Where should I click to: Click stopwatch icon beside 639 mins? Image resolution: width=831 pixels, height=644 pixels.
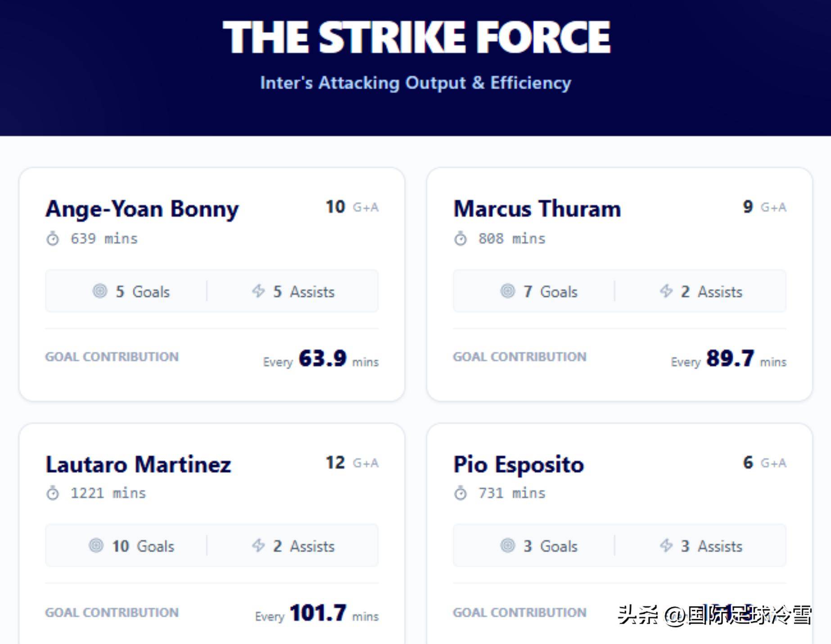tap(53, 238)
